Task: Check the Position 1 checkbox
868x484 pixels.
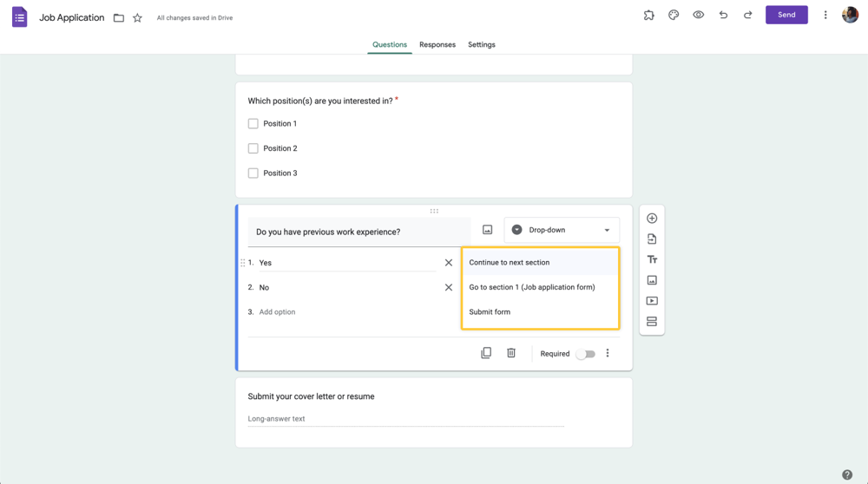Action: point(253,124)
